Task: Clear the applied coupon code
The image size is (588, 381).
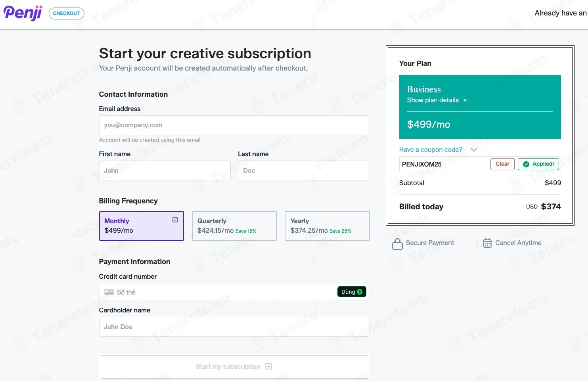Action: pyautogui.click(x=502, y=164)
